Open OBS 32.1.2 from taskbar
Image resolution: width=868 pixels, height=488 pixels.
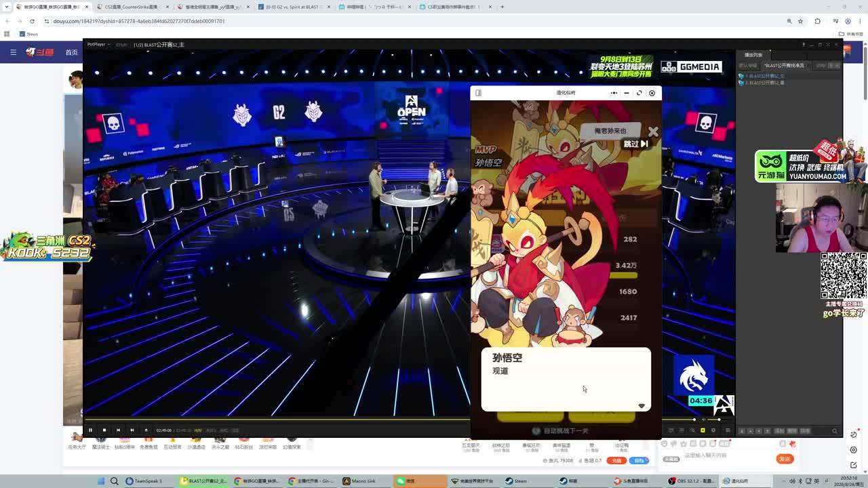point(692,481)
